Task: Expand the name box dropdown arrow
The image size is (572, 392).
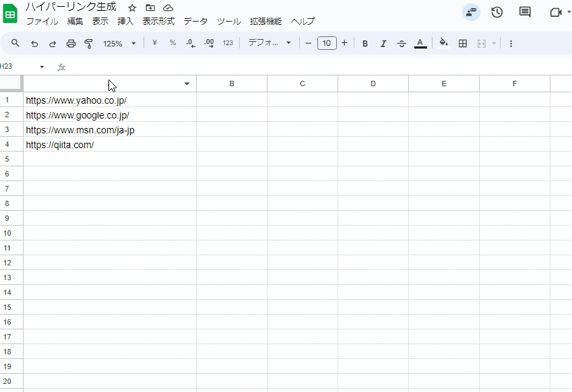Action: 42,67
